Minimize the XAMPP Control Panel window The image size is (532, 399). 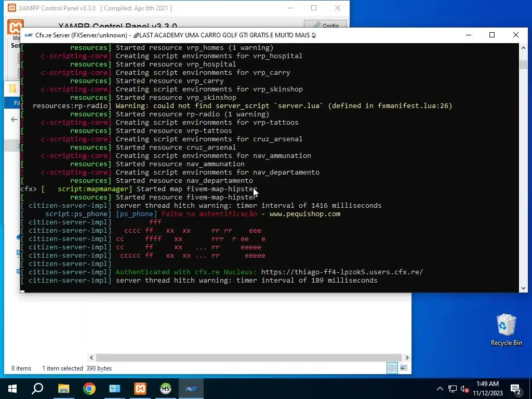tap(290, 8)
